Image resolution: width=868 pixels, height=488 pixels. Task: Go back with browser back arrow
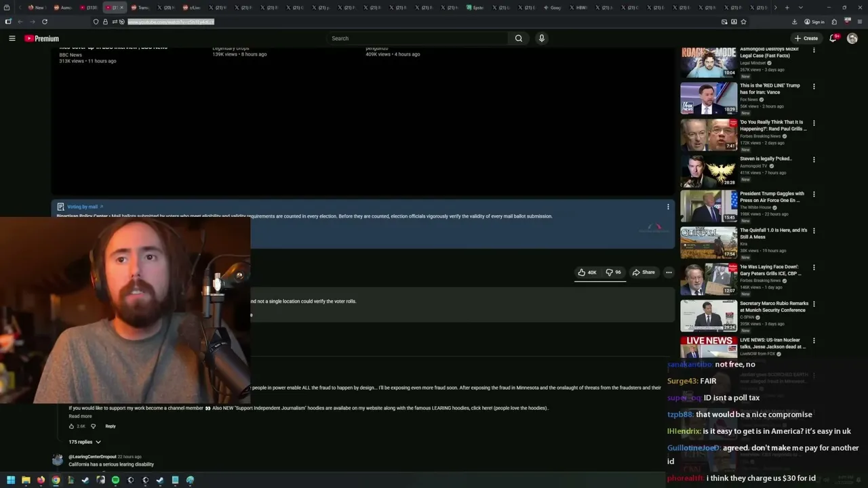point(20,22)
